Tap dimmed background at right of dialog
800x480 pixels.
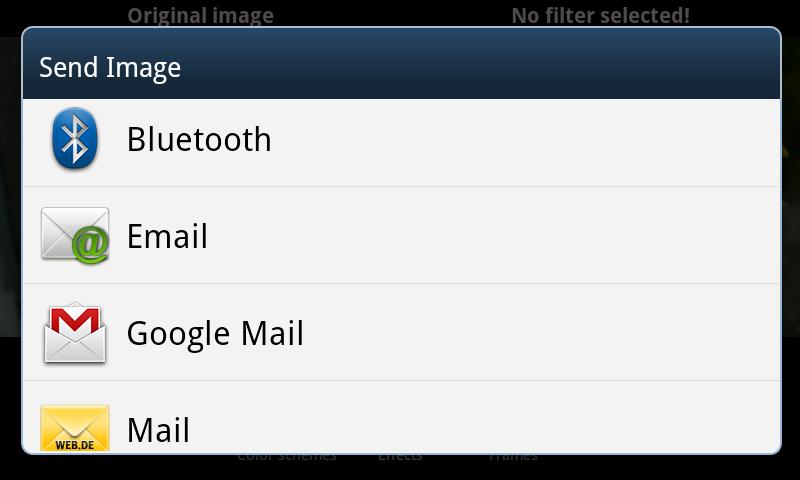pos(791,187)
